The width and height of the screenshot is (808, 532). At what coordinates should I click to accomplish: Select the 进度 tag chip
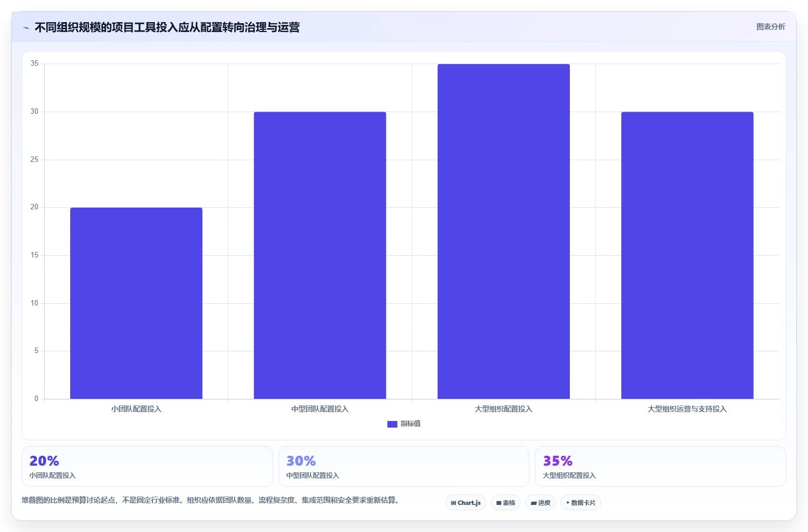pos(541,503)
